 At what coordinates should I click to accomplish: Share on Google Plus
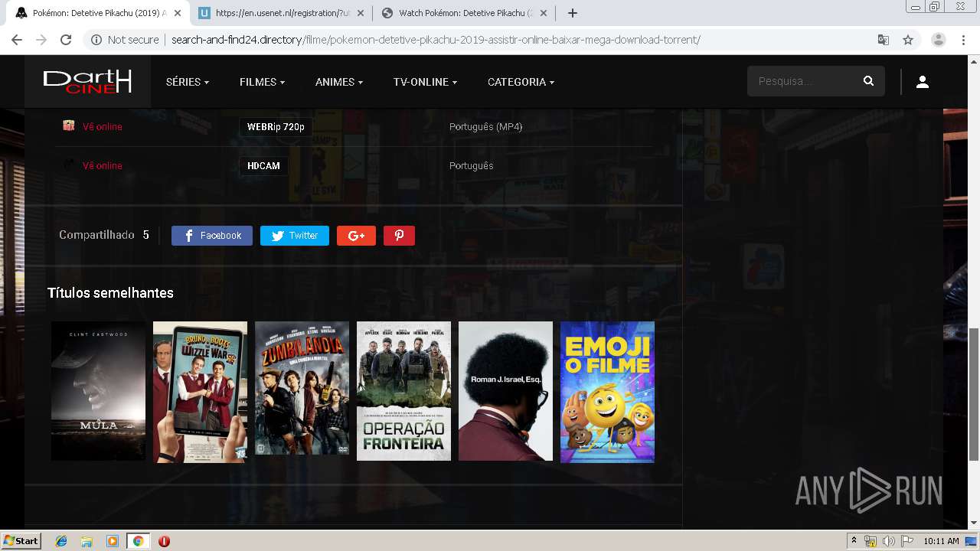click(x=356, y=236)
